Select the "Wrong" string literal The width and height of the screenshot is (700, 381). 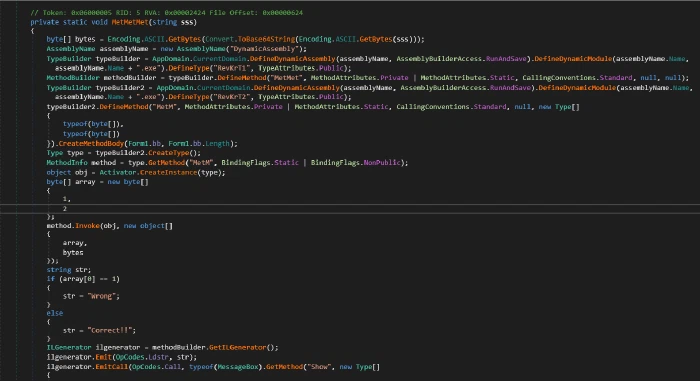101,296
